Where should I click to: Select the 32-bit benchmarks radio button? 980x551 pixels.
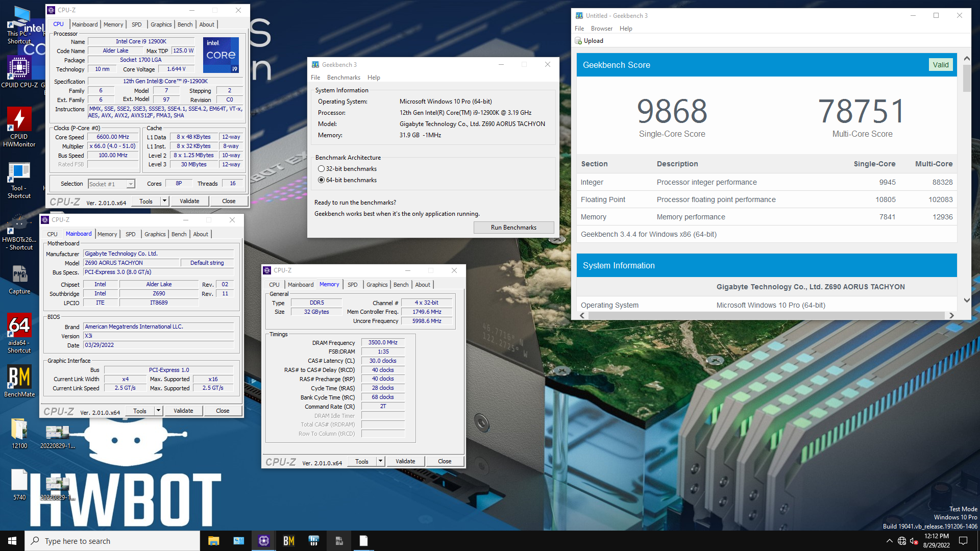tap(321, 169)
